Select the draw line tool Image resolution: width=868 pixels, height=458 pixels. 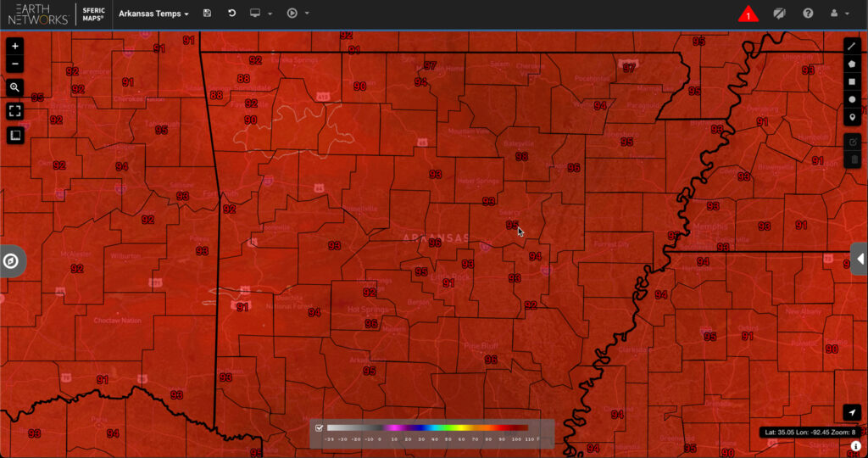[852, 46]
